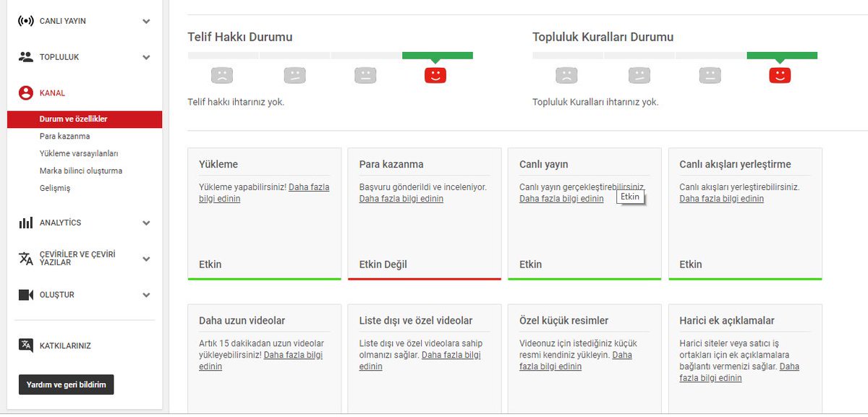Click the Oluştur video camera icon
Image resolution: width=868 pixels, height=417 pixels.
pyautogui.click(x=26, y=295)
